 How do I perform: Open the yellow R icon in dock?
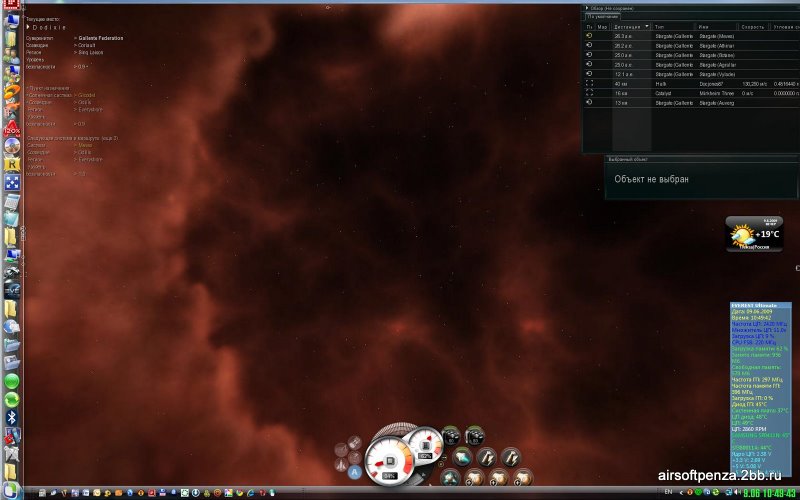click(x=12, y=164)
